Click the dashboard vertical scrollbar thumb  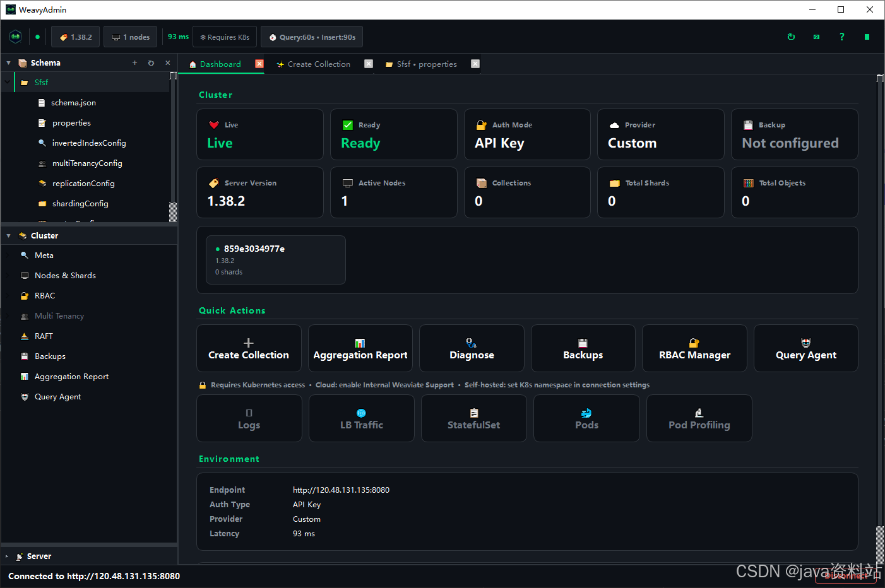click(880, 300)
